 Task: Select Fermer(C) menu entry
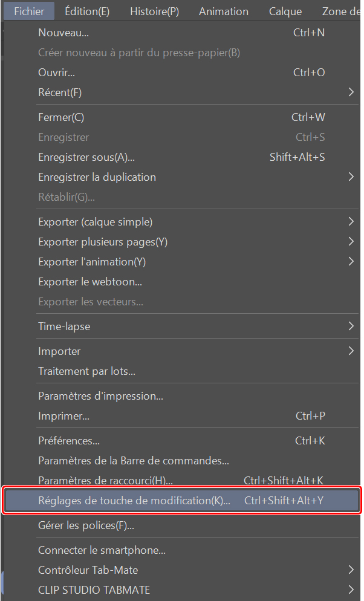tap(61, 117)
